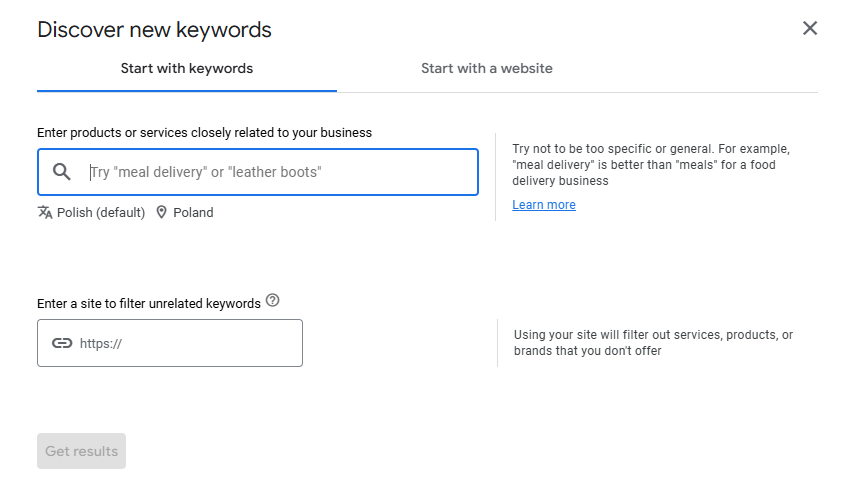Click the magnifying glass search icon
The height and width of the screenshot is (477, 868).
pos(62,172)
